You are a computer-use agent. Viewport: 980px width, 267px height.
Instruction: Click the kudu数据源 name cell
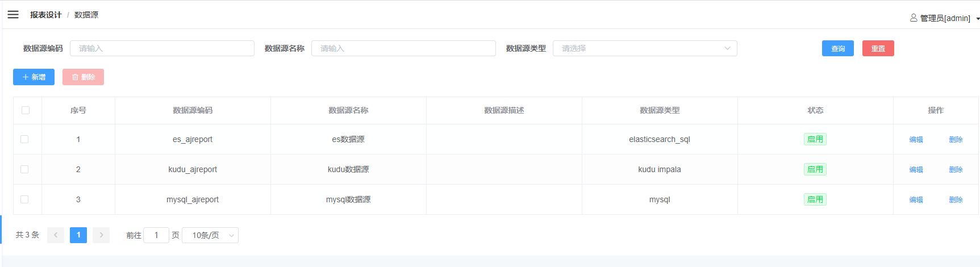coord(348,169)
